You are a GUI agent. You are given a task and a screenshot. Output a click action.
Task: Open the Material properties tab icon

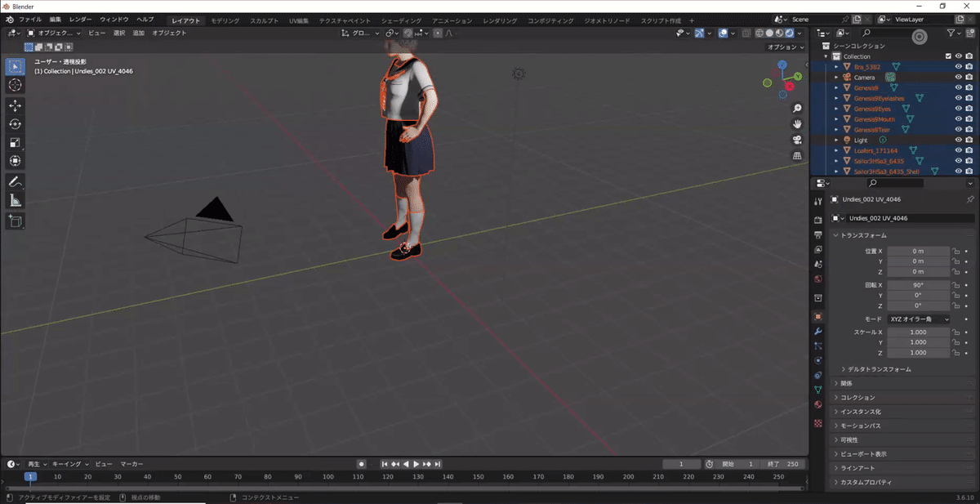click(817, 404)
